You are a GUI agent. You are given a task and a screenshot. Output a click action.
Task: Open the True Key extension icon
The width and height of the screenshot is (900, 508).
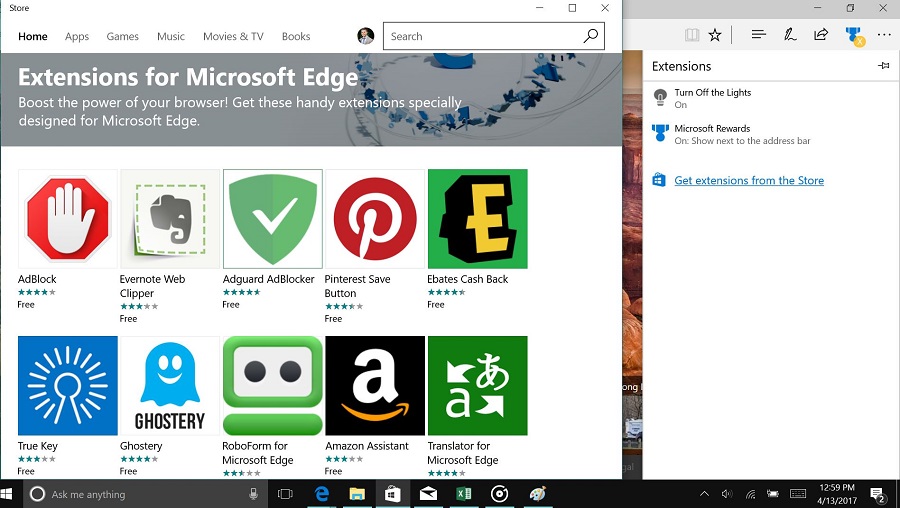pyautogui.click(x=68, y=386)
